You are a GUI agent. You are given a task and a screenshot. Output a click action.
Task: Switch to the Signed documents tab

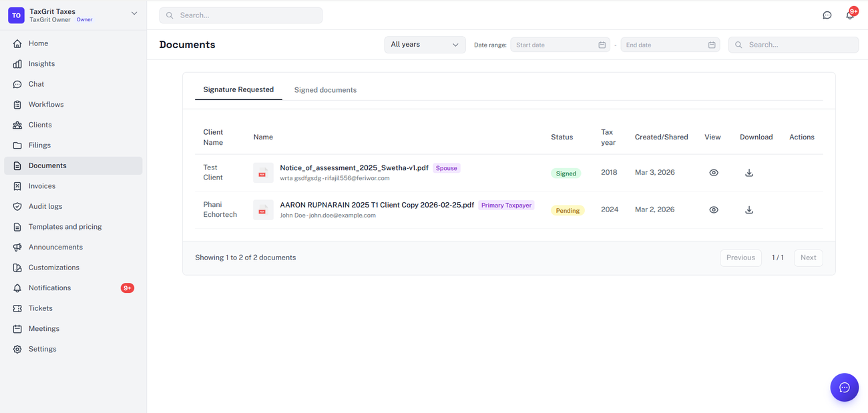pos(325,90)
